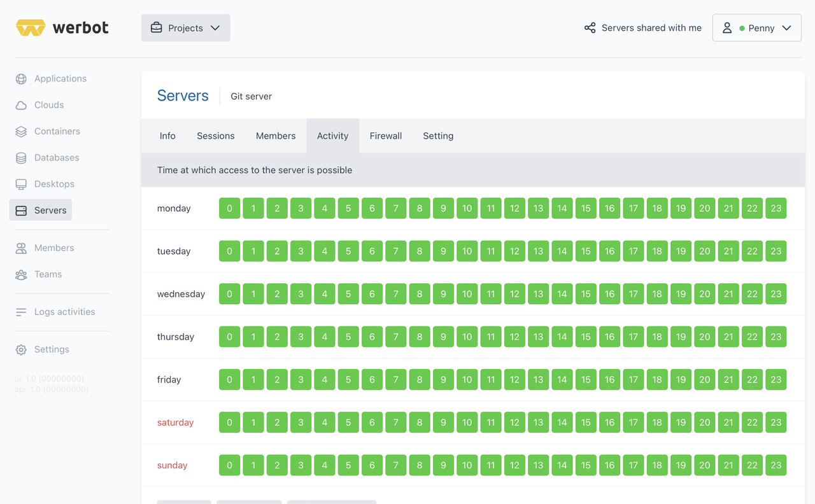Toggle friday hour 7 access
The width and height of the screenshot is (815, 504).
(396, 380)
